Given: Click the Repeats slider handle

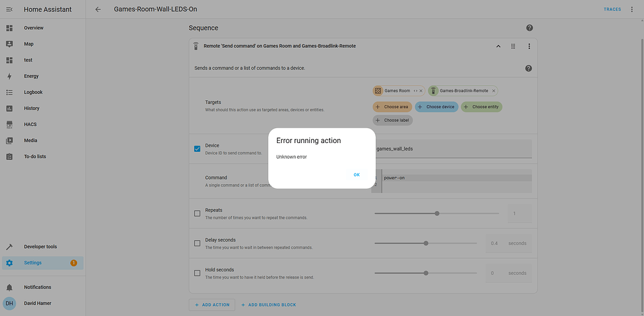Looking at the screenshot, I should tap(437, 213).
